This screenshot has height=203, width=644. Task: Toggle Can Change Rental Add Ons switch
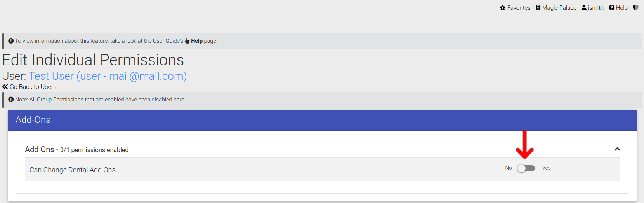coord(526,168)
